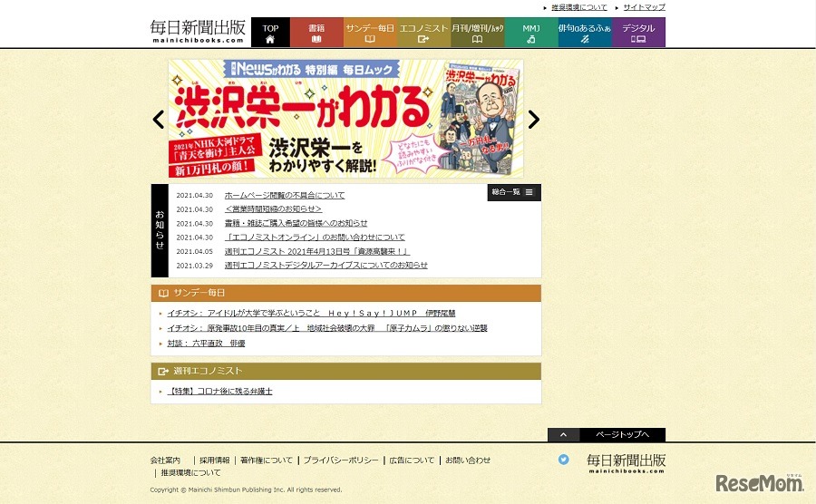The height and width of the screenshot is (504, 816).
Task: Open the サイトマップ link
Action: [x=645, y=7]
